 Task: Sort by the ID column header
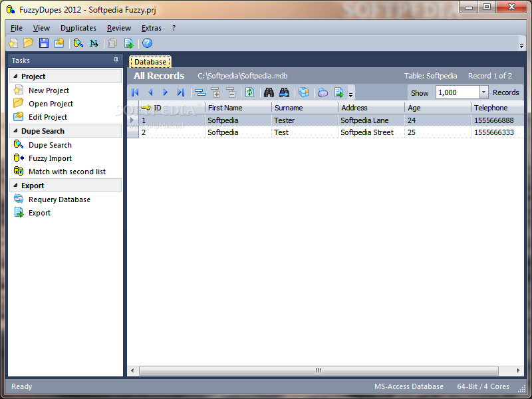point(172,108)
